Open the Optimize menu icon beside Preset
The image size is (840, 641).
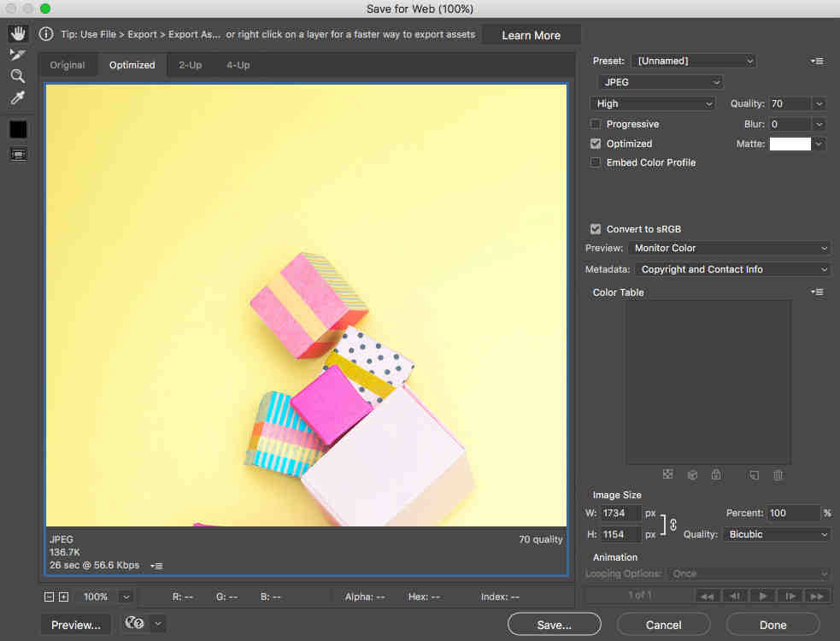pyautogui.click(x=818, y=62)
